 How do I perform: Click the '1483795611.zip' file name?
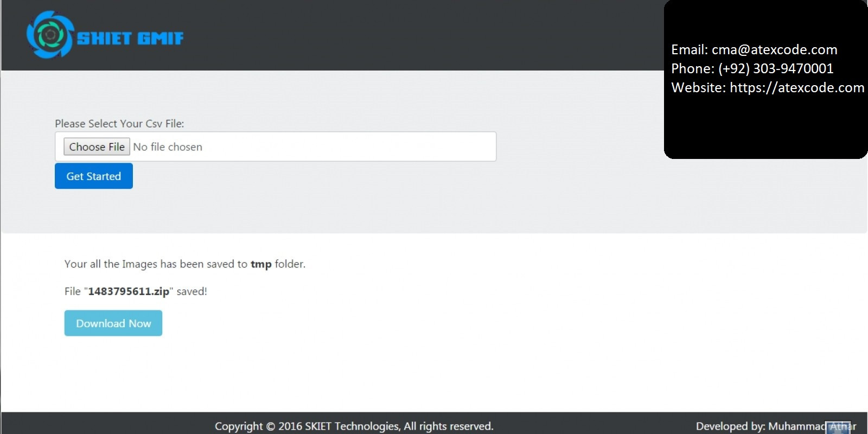click(x=129, y=291)
